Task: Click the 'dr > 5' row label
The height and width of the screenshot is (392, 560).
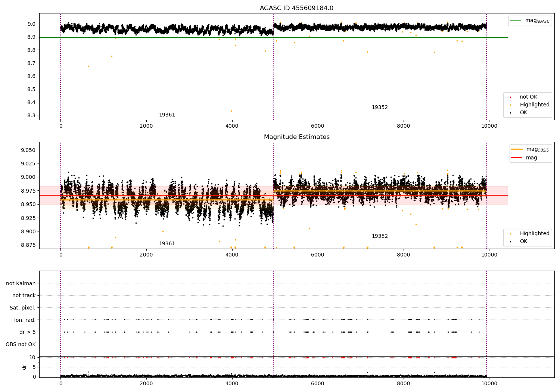Action: click(28, 332)
